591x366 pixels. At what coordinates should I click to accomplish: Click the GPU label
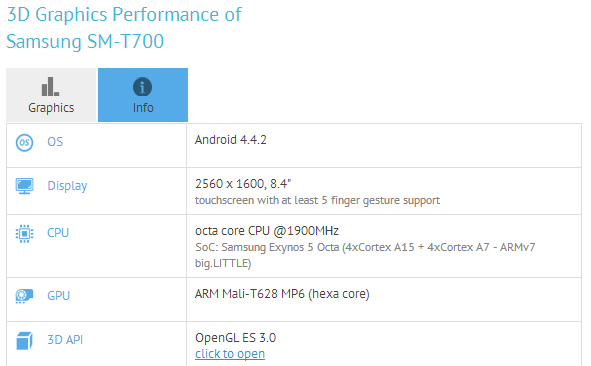58,296
